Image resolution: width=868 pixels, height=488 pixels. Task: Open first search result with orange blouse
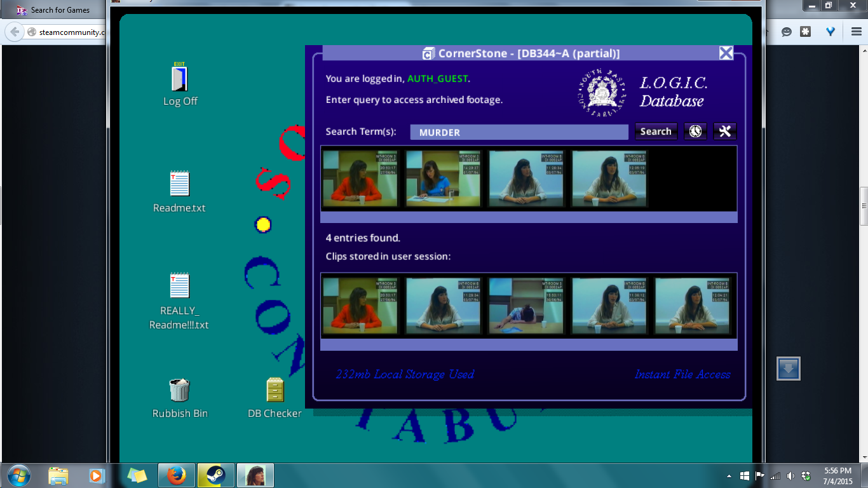pyautogui.click(x=360, y=179)
